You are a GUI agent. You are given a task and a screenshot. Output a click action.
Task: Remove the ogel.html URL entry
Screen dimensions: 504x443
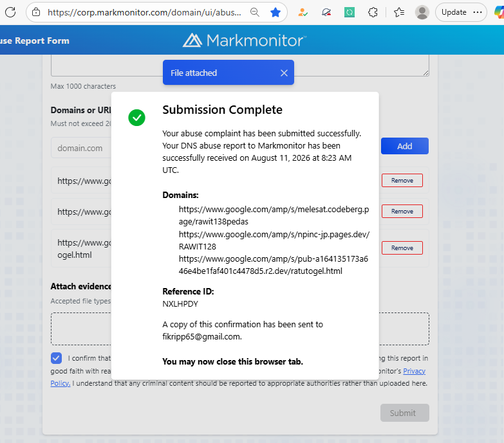pos(402,248)
